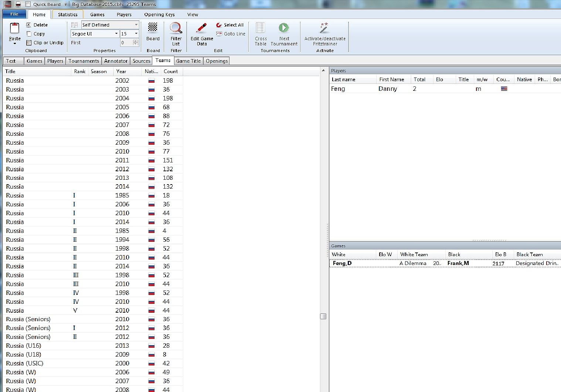The image size is (561, 392).
Task: Toggle the Quick Board checkbox
Action: 28,4
